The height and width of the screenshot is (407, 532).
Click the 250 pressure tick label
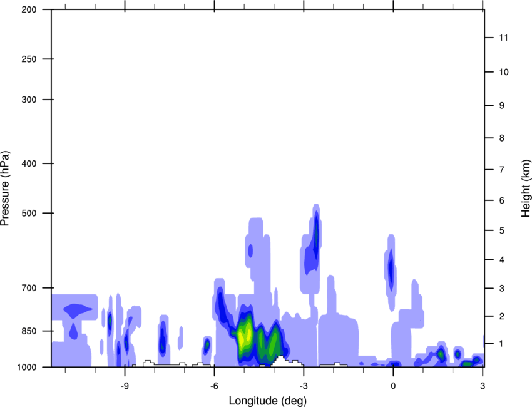click(29, 59)
